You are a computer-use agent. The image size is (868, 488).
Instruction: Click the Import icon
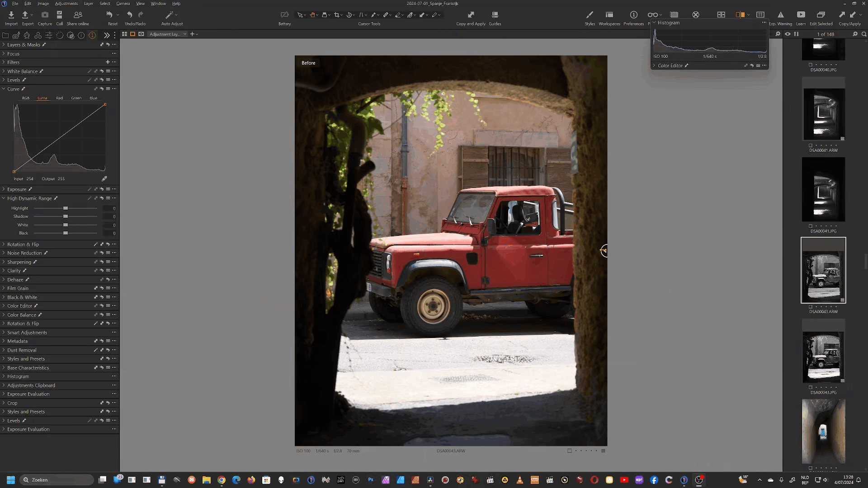pos(11,15)
